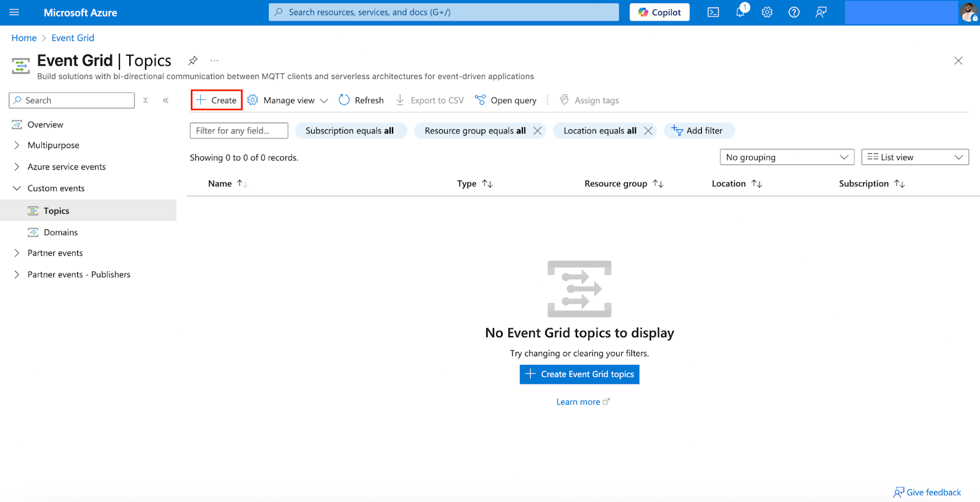
Task: Expand Multipurpose in the sidebar
Action: [17, 146]
